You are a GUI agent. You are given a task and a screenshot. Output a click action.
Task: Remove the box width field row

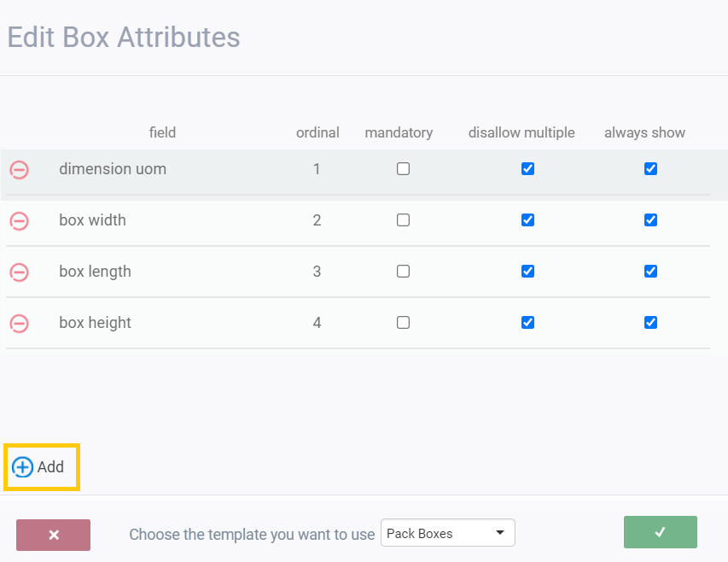point(19,221)
